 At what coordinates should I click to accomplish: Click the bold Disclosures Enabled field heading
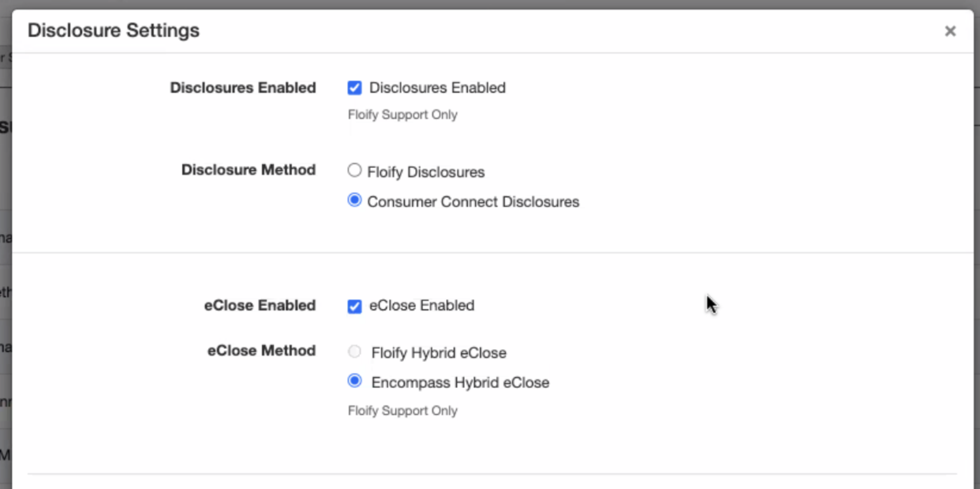pos(243,88)
